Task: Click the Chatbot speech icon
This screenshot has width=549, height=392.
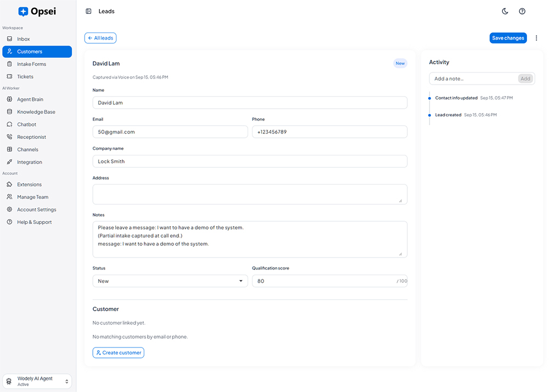Action: [9, 124]
